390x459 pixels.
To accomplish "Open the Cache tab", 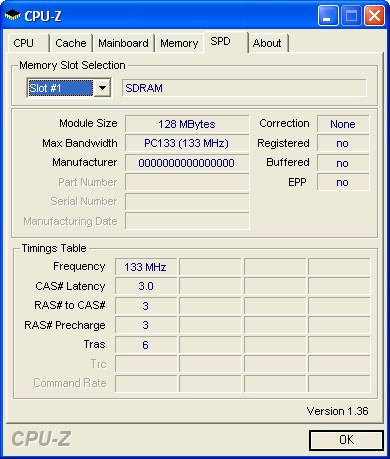I will [x=71, y=43].
